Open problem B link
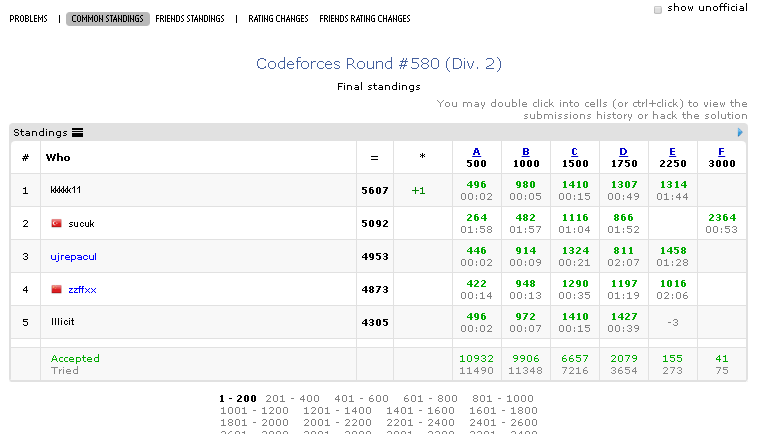 [x=526, y=152]
